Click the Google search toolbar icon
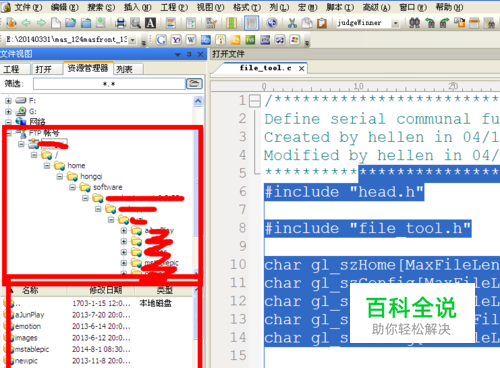Viewport: 500px width, 368px height. (161, 40)
